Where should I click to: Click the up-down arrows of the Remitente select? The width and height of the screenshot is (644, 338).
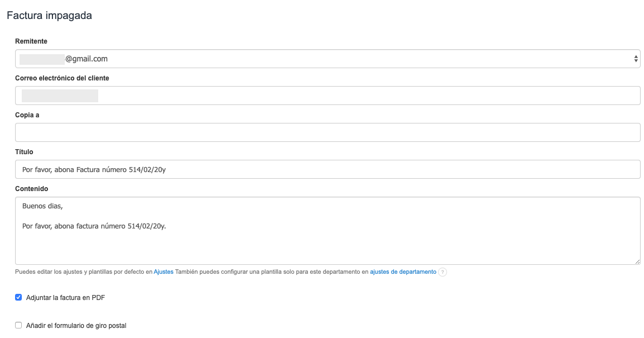coord(636,59)
